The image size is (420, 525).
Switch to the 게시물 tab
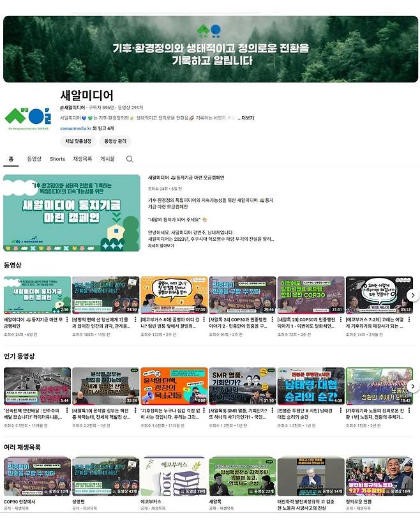coord(107,159)
